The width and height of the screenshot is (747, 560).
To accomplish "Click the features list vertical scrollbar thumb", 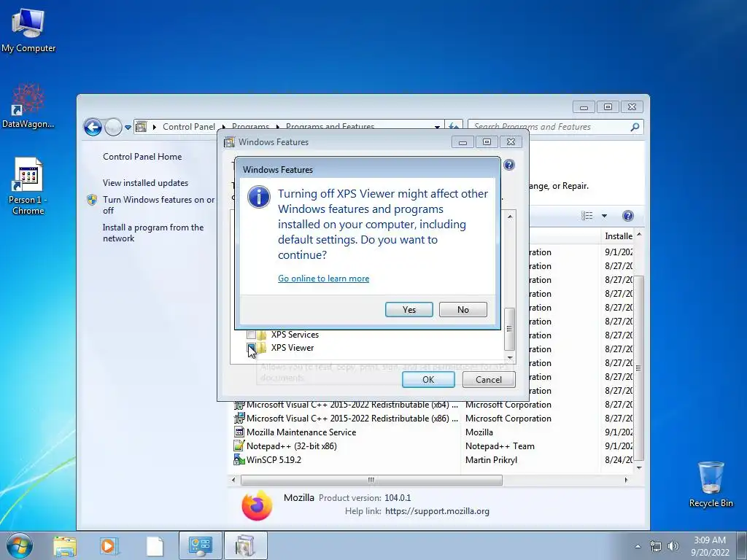I will [x=509, y=329].
